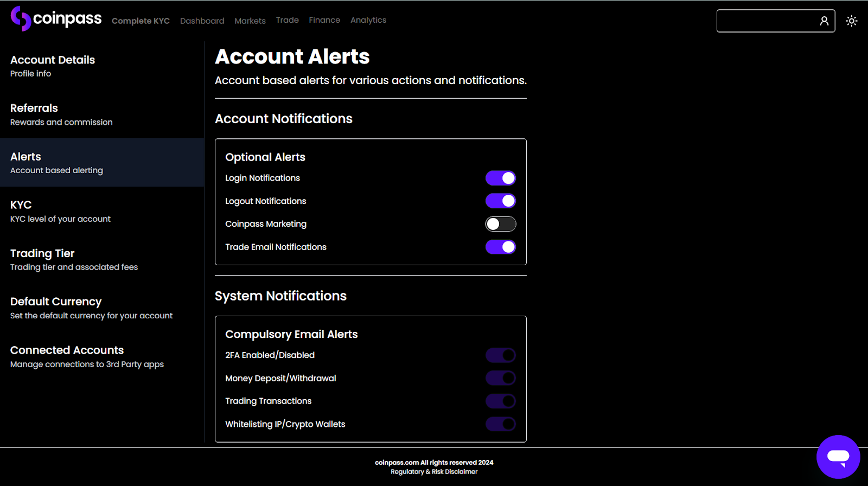Select Analytics in top navigation
868x486 pixels.
[x=368, y=20]
